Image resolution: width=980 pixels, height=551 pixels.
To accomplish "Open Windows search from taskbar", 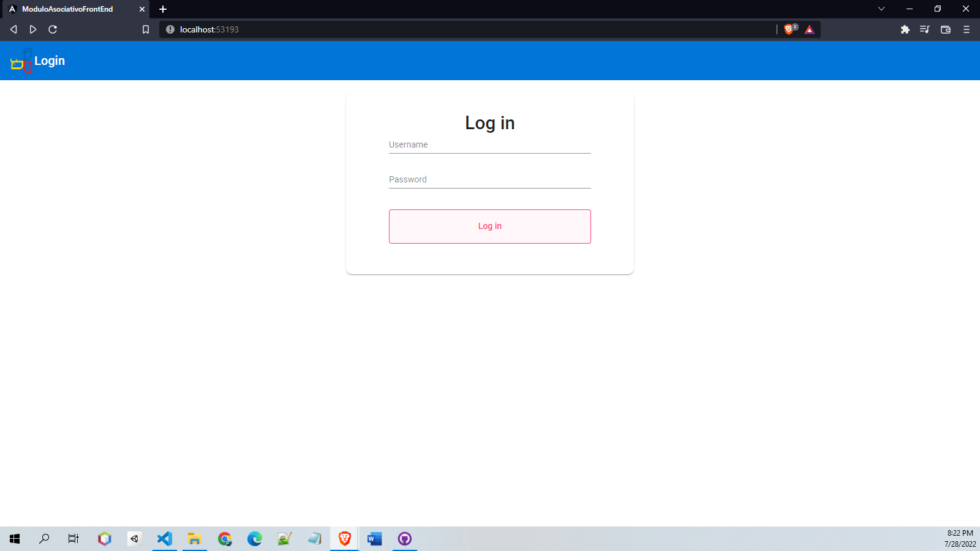I will point(44,539).
